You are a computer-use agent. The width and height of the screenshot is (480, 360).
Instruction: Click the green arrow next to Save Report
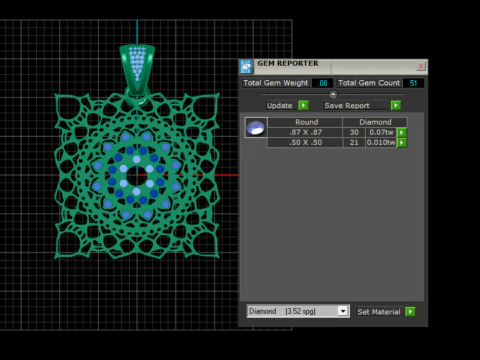click(396, 105)
